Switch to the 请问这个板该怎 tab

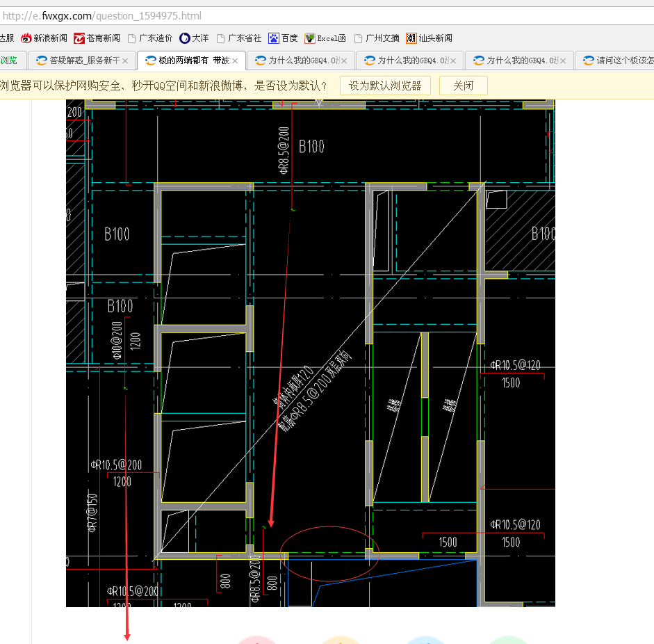[x=614, y=61]
